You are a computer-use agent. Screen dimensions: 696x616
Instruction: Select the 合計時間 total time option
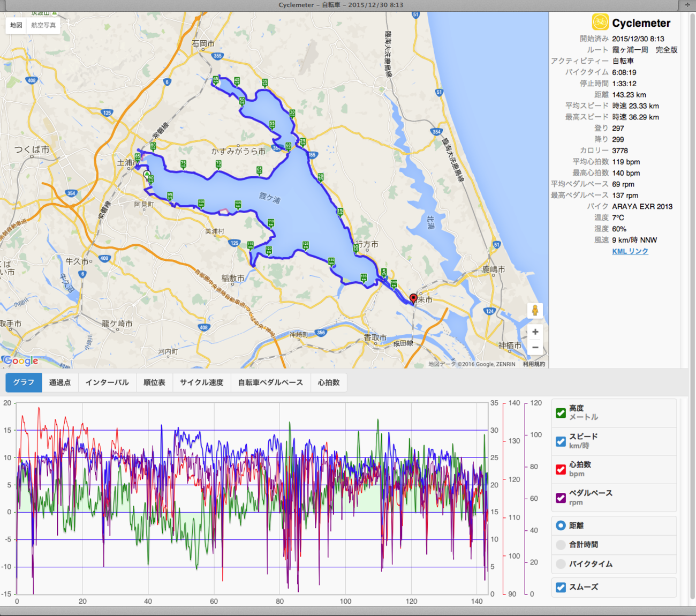tap(561, 545)
